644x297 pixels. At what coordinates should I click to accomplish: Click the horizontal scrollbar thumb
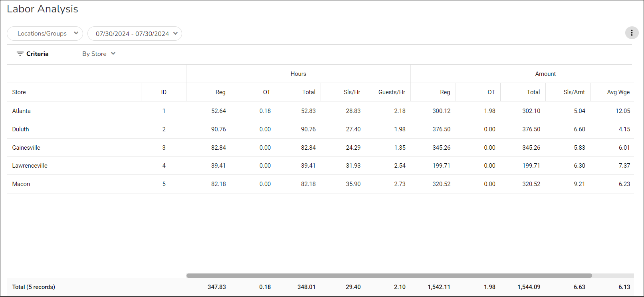click(x=389, y=276)
